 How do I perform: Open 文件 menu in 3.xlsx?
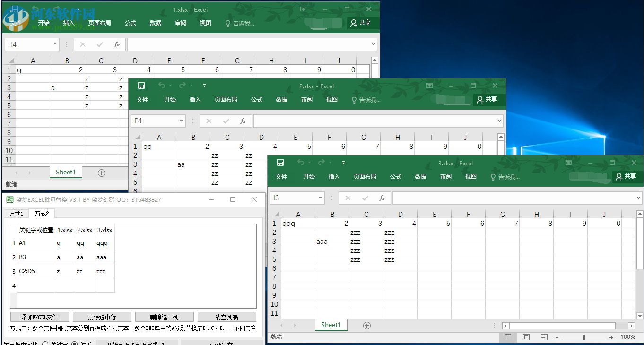281,177
